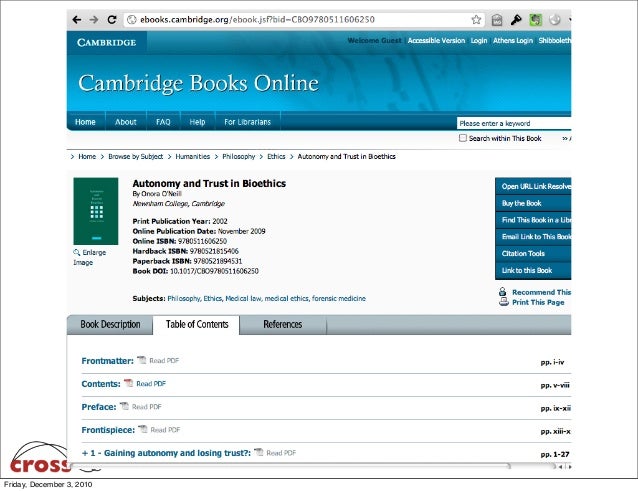This screenshot has width=638, height=491.
Task: Click the site info icon in the address bar
Action: (x=131, y=20)
